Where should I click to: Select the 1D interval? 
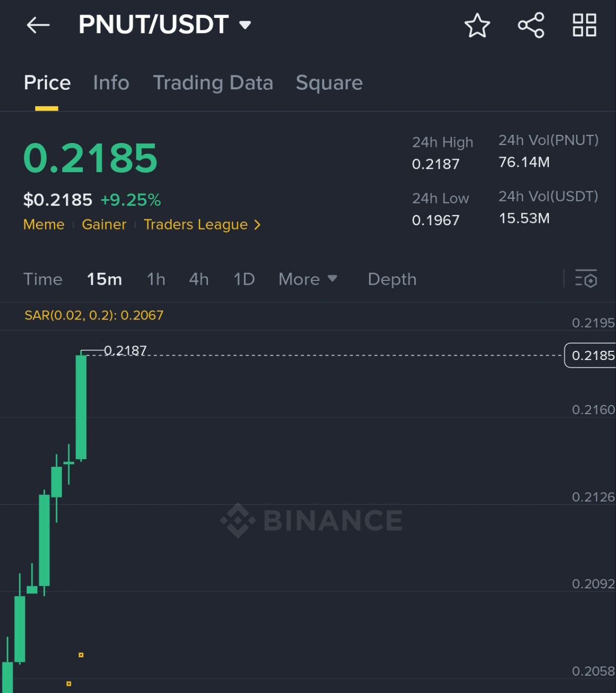coord(244,279)
